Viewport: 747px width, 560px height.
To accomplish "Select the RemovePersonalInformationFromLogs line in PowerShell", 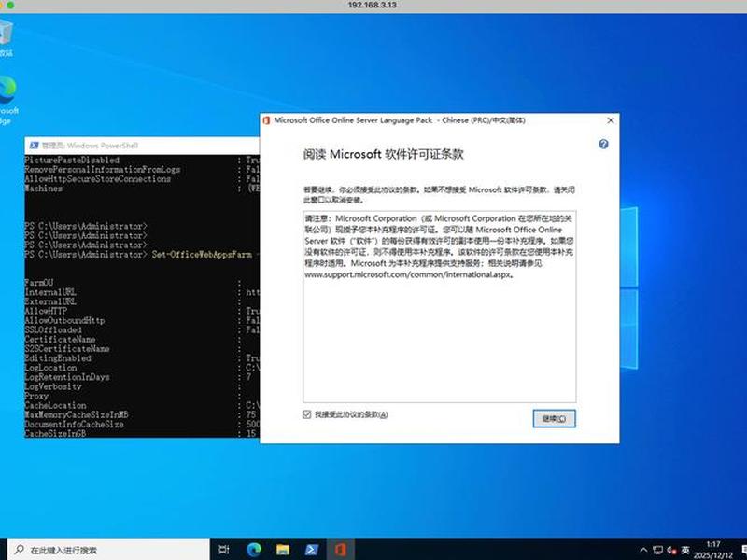I will 103,170.
